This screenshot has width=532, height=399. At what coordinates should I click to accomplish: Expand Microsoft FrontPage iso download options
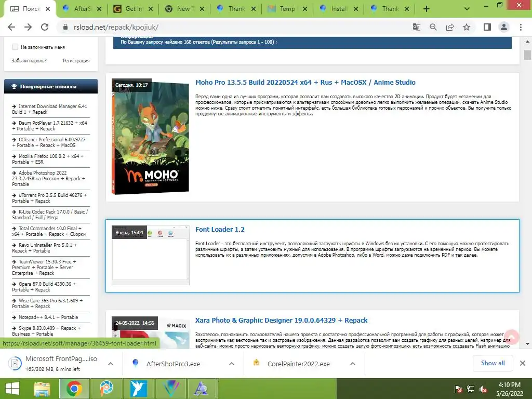pos(111,364)
